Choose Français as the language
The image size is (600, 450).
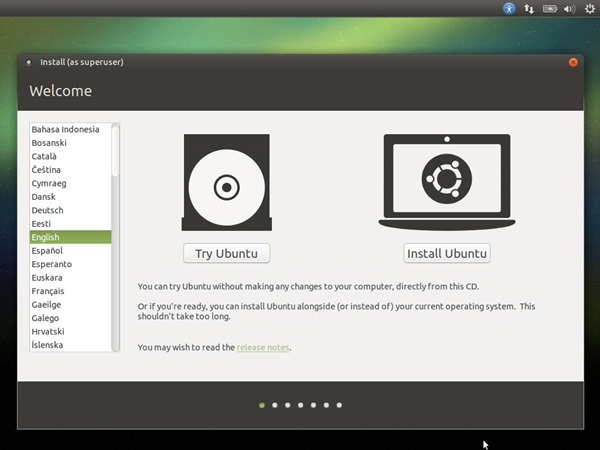70,291
